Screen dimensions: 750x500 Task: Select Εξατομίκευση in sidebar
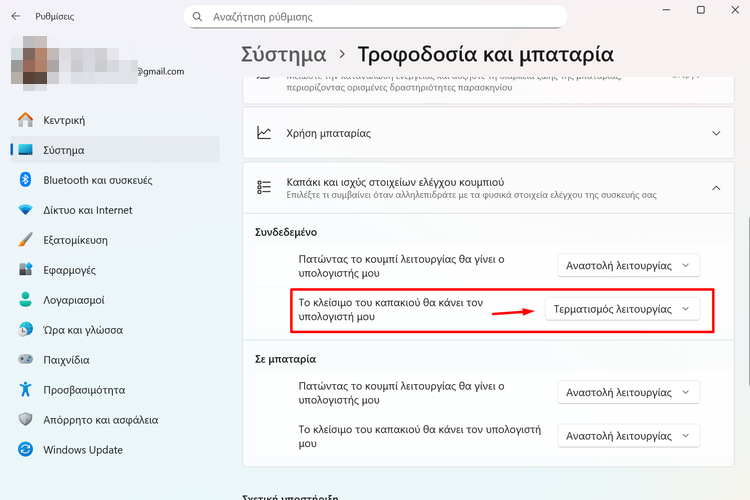(x=115, y=240)
